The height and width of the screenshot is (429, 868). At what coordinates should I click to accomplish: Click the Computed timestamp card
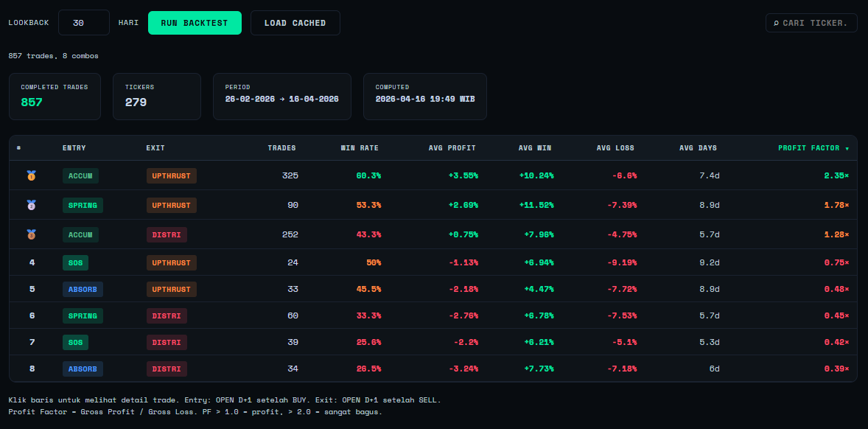pos(425,97)
